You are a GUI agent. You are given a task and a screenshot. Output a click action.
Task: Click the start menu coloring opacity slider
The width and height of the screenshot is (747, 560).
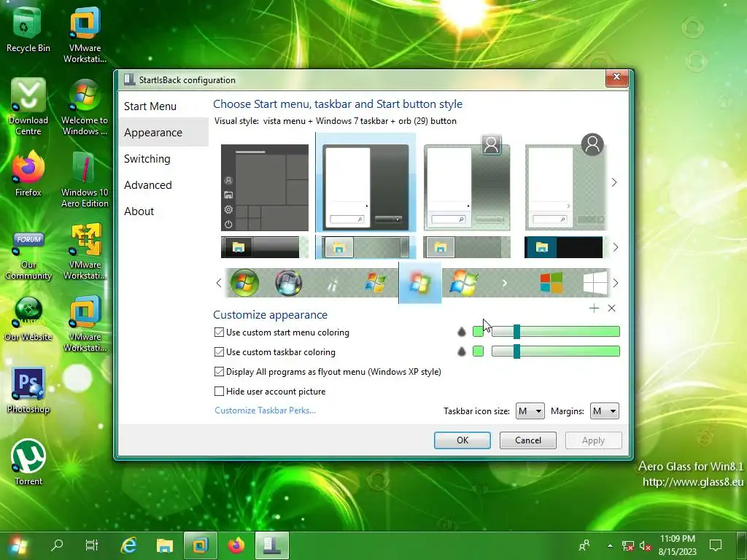point(555,332)
